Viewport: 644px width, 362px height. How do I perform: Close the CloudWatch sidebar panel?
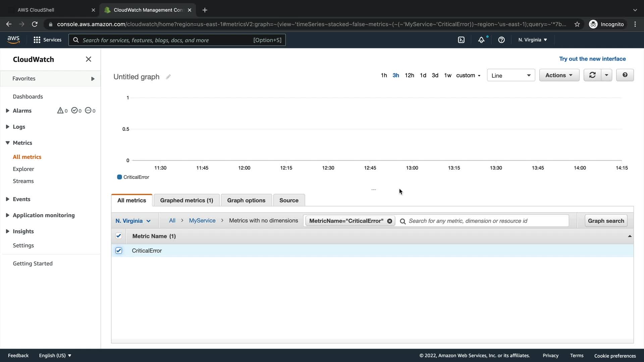point(89,59)
